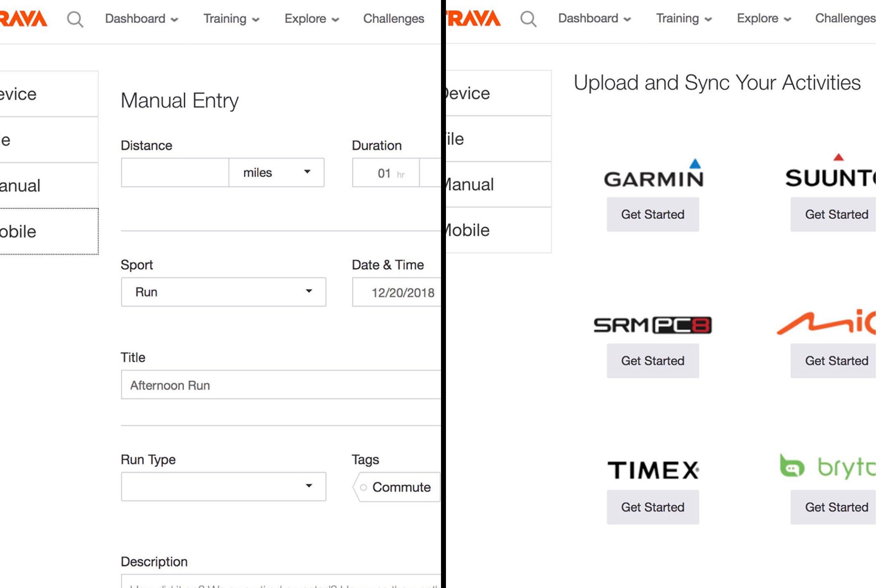This screenshot has height=588, width=882.
Task: Click Get Started under Suunto
Action: click(833, 214)
